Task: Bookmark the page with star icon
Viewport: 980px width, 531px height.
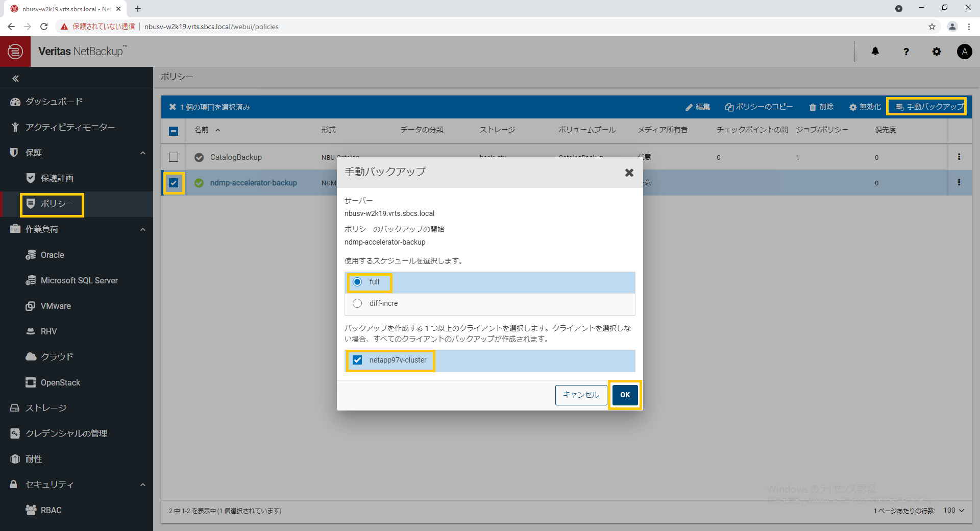Action: tap(932, 27)
